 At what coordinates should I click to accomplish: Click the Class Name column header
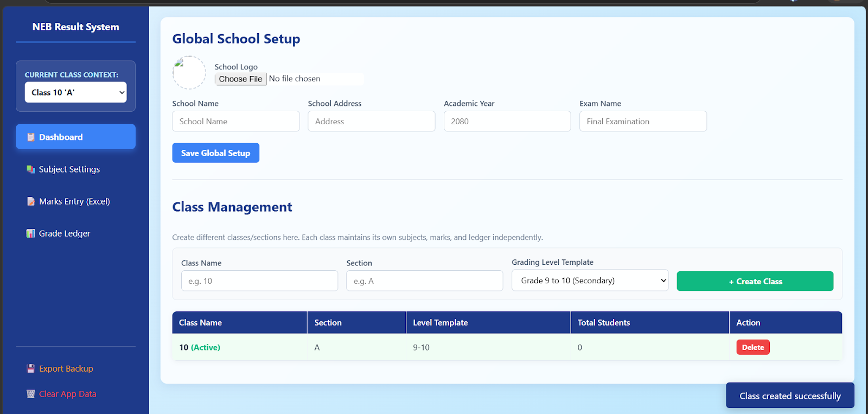coord(240,322)
